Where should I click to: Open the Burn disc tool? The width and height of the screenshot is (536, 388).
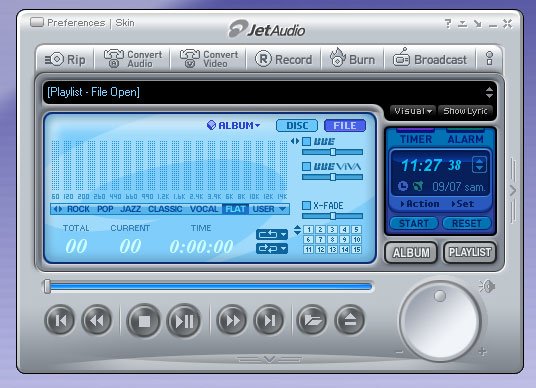(x=352, y=58)
